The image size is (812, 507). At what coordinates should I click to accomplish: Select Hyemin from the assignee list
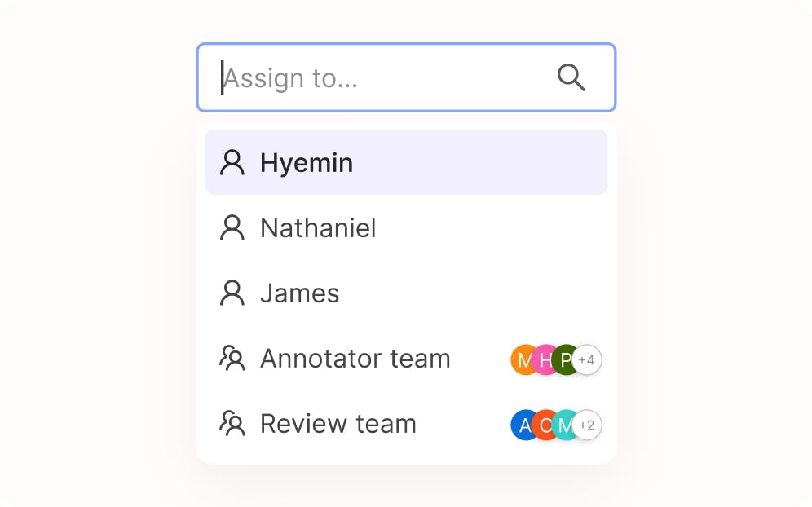[x=307, y=162]
